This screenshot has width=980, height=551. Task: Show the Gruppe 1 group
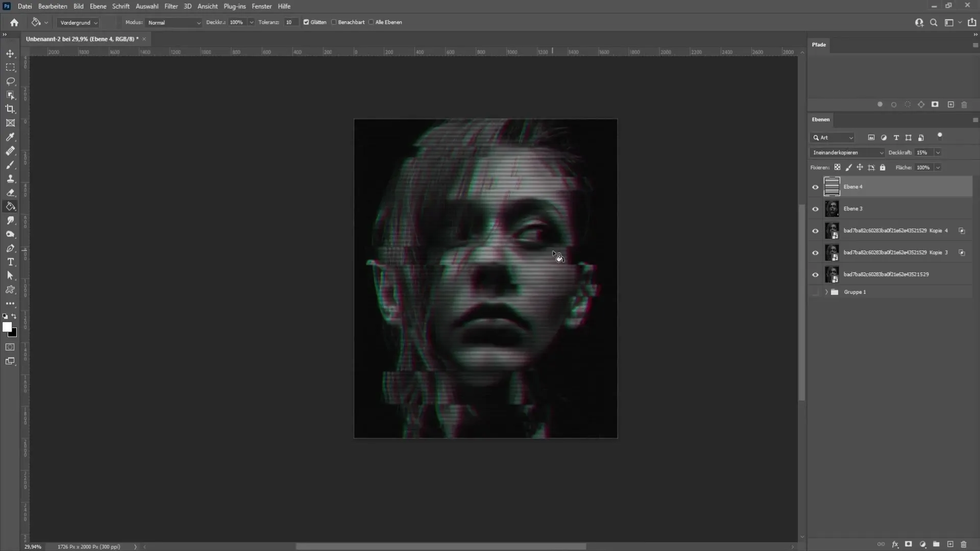pyautogui.click(x=815, y=292)
